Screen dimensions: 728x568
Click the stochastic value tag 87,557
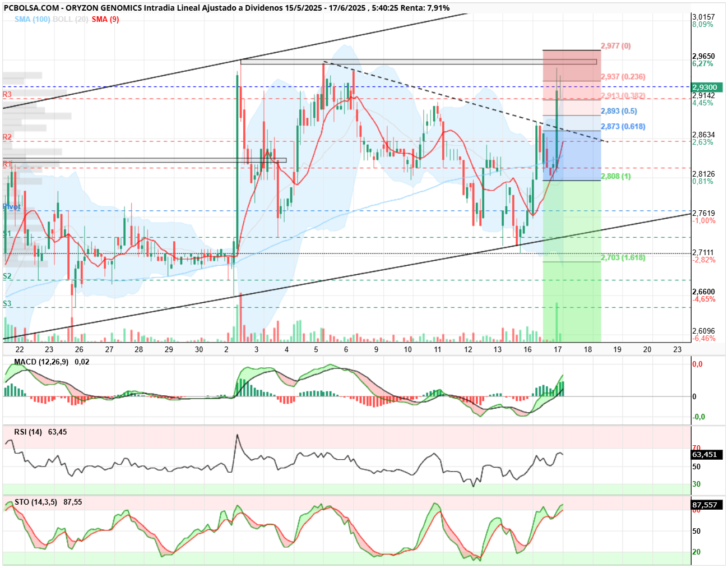tap(707, 505)
